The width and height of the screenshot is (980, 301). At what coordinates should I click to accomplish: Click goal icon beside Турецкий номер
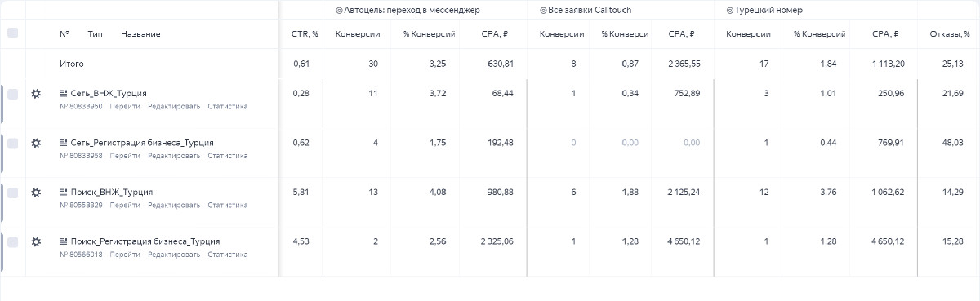coord(729,11)
